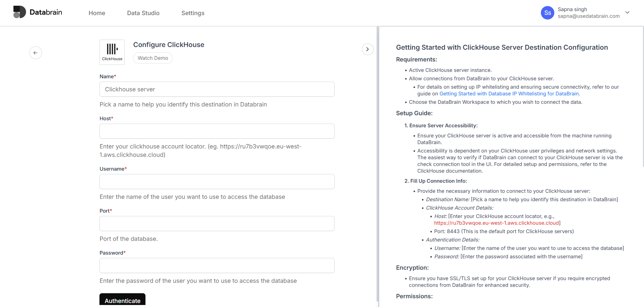
Task: Click the back arrow to leave configuration
Action: [x=36, y=53]
